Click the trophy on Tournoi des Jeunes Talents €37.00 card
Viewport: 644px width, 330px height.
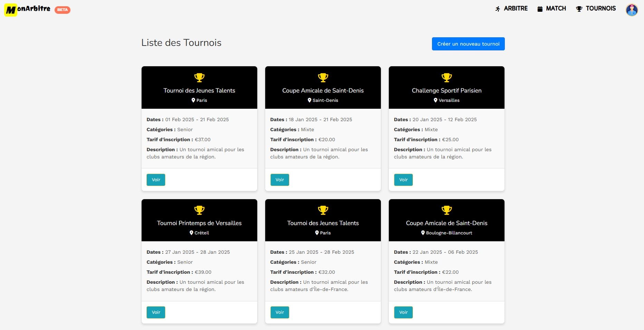click(199, 78)
